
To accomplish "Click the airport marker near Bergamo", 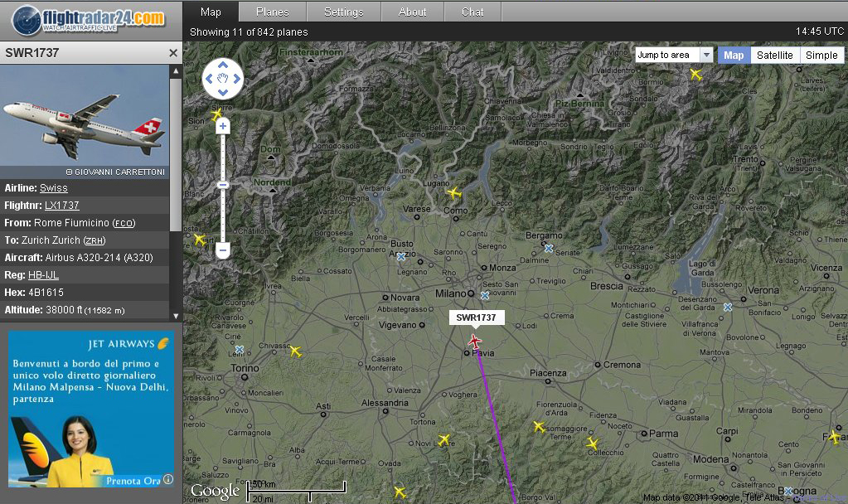I will (x=549, y=248).
